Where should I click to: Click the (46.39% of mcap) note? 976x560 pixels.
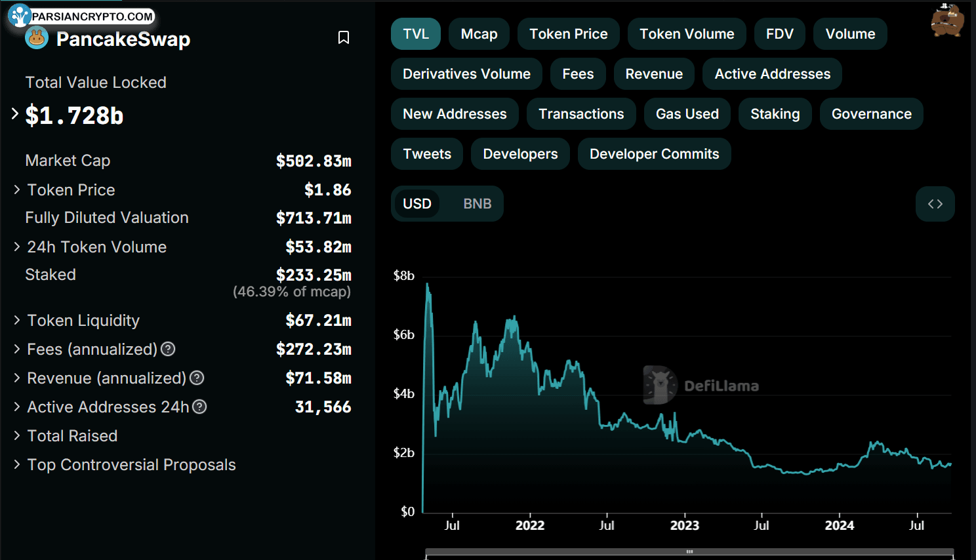(292, 291)
